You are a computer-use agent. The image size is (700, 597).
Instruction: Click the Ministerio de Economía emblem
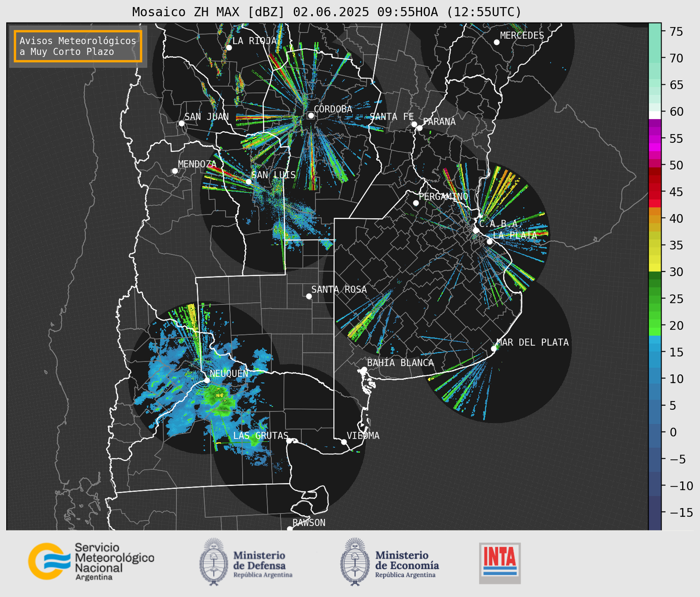(x=355, y=562)
